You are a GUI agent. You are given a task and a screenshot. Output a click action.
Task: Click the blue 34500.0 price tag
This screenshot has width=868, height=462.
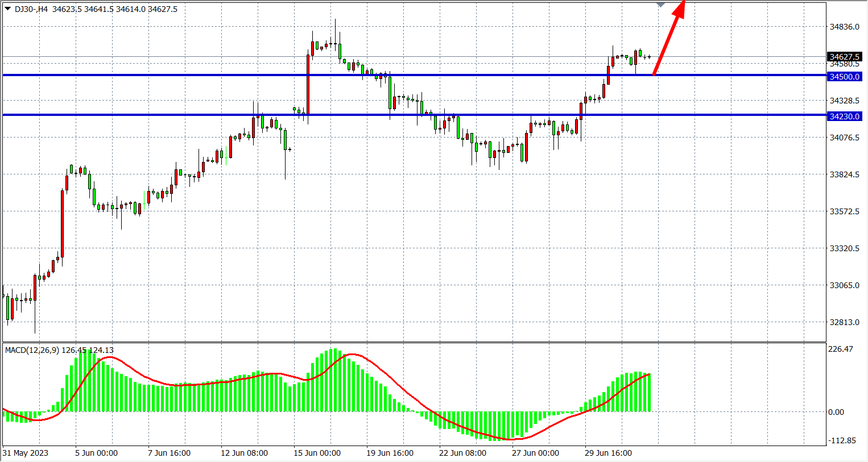pos(844,77)
